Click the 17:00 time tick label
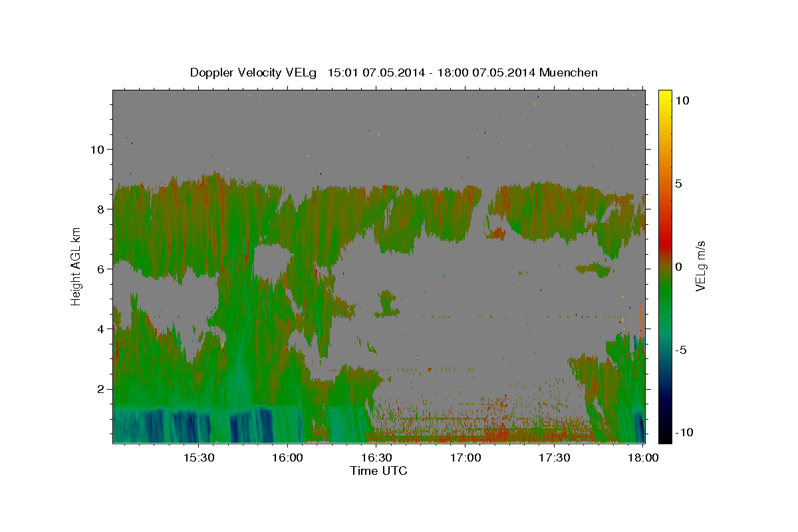The height and width of the screenshot is (532, 798). tap(465, 458)
